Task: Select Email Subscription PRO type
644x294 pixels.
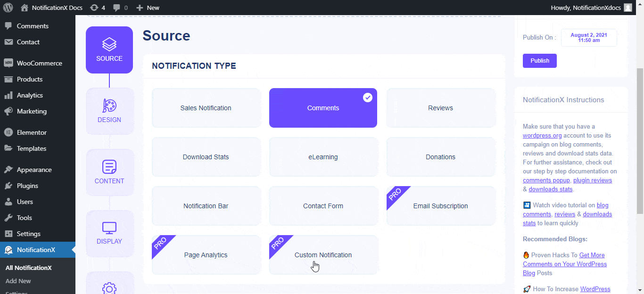Action: coord(441,206)
